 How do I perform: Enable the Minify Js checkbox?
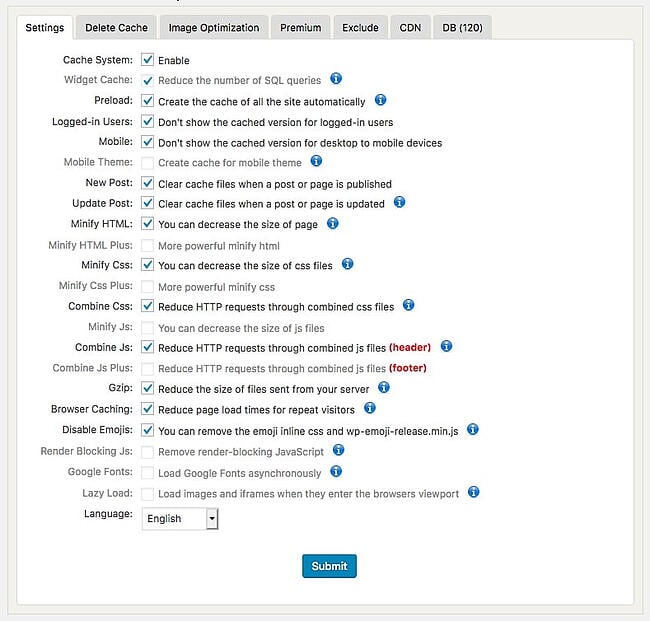[x=147, y=327]
